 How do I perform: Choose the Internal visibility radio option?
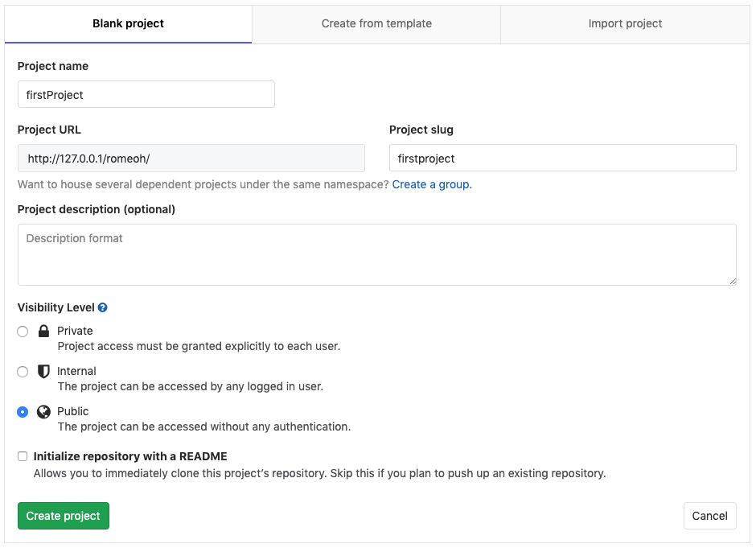click(23, 372)
